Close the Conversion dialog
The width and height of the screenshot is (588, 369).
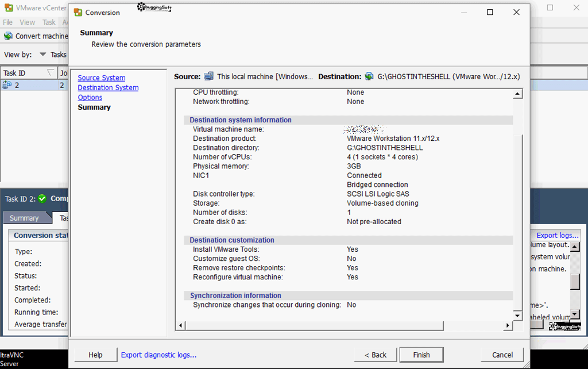516,13
